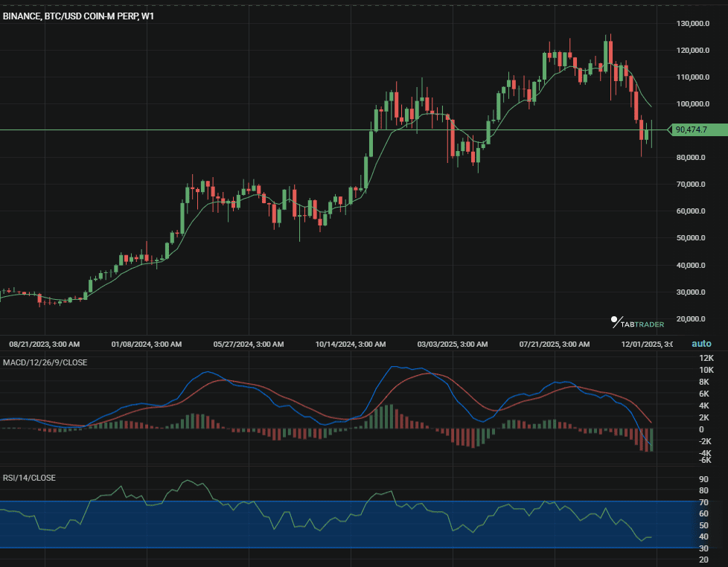Click the 10/14/2024 time axis label
Screen dimensions: 728x567
click(350, 345)
